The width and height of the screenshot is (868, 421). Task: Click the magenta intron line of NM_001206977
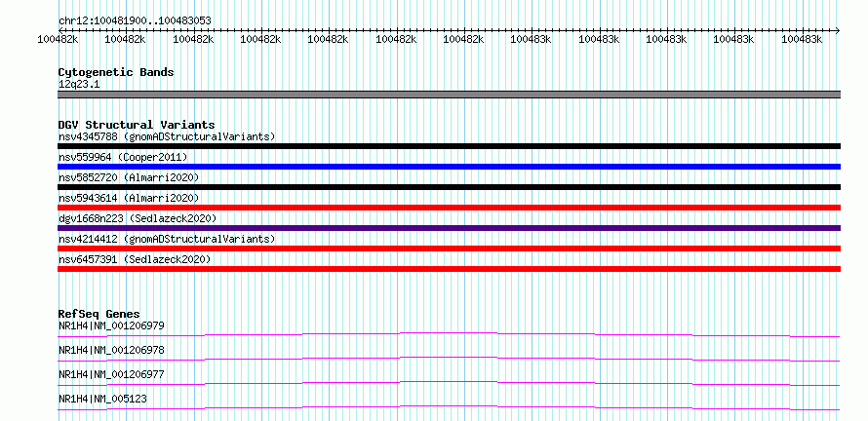pyautogui.click(x=449, y=382)
